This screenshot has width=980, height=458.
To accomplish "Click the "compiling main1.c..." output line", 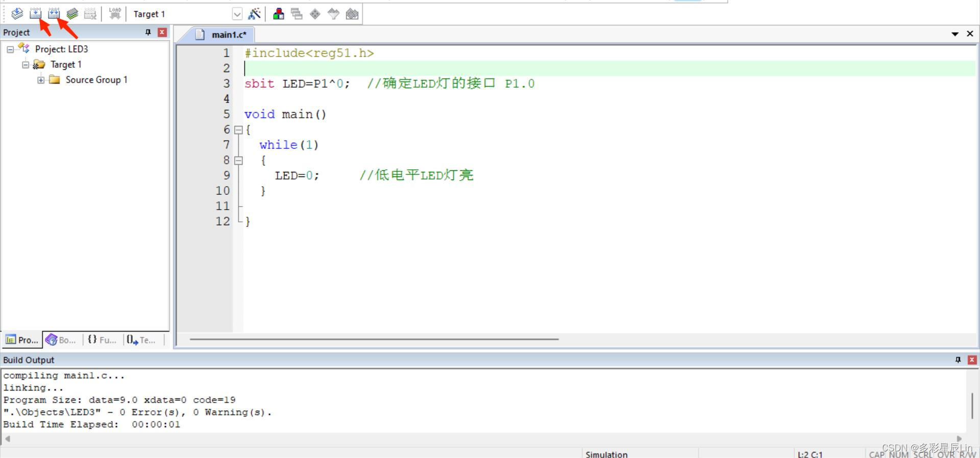I will click(x=64, y=375).
